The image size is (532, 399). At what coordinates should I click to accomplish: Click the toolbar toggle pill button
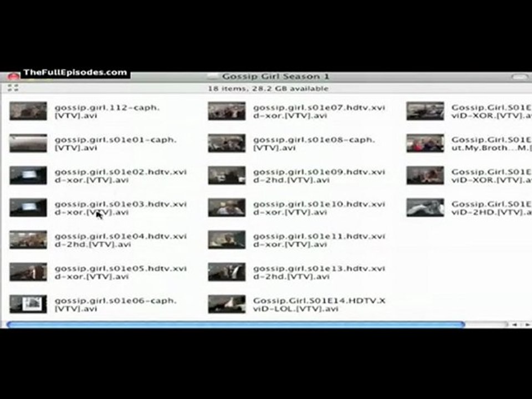click(x=520, y=77)
